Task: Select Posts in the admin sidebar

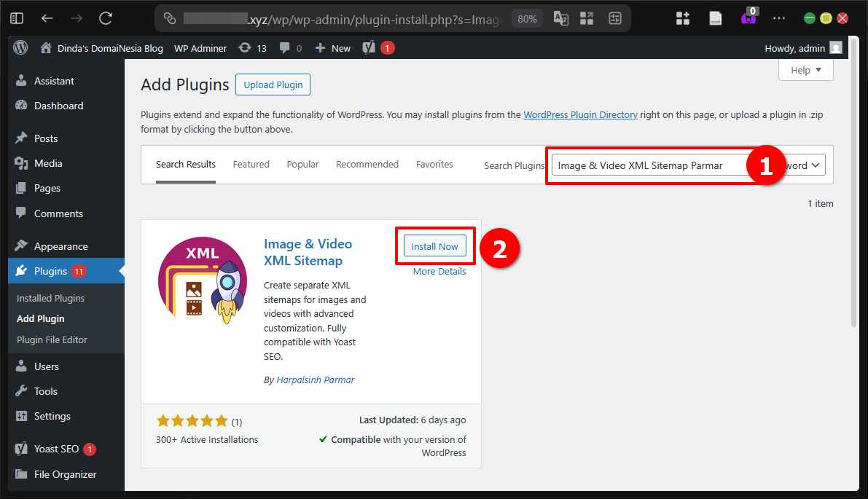Action: [x=45, y=138]
